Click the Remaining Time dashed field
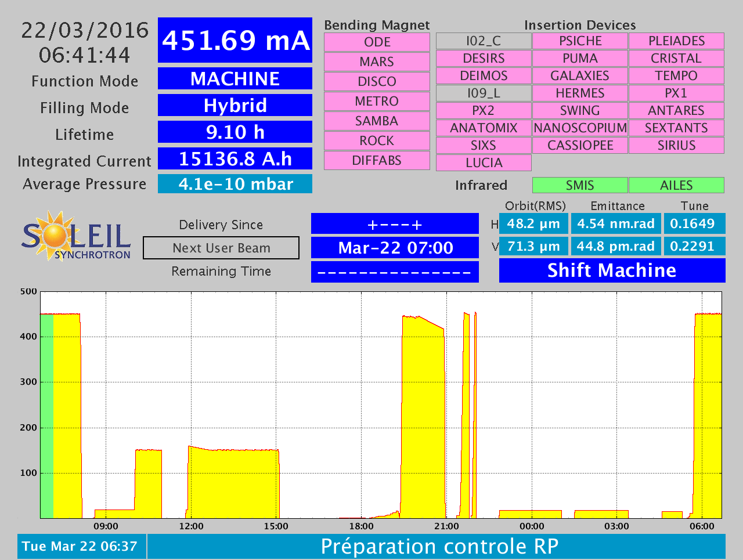The width and height of the screenshot is (743, 560). click(x=395, y=272)
